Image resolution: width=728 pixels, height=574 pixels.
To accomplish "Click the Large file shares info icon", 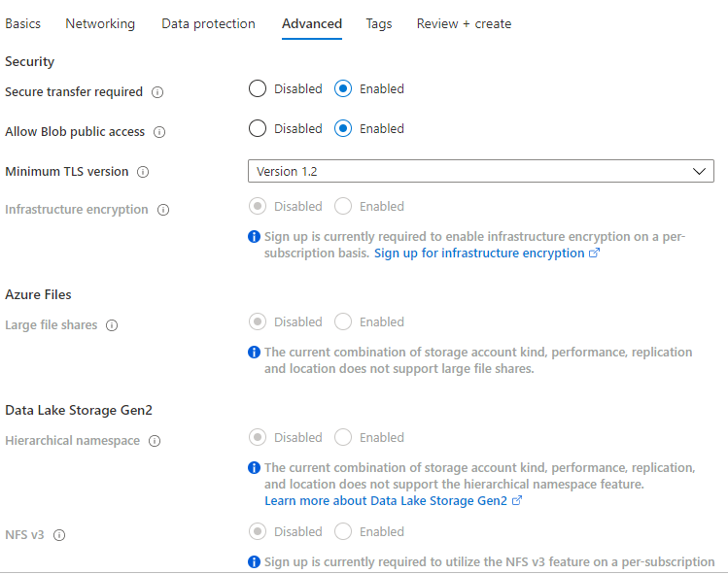I will 112,325.
